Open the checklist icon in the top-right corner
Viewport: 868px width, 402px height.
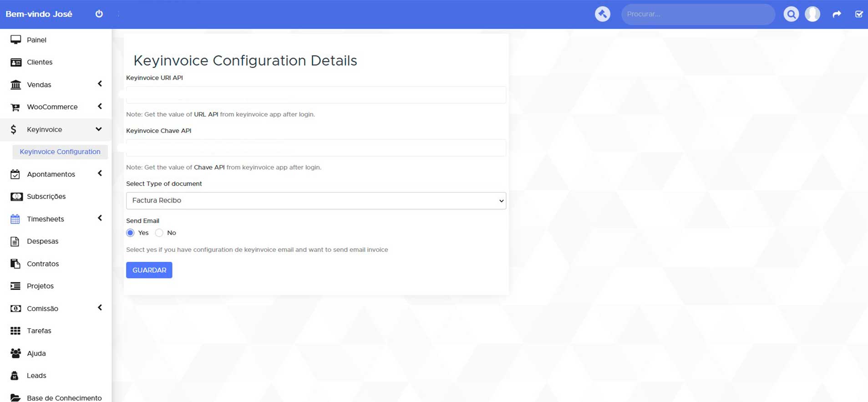click(858, 14)
